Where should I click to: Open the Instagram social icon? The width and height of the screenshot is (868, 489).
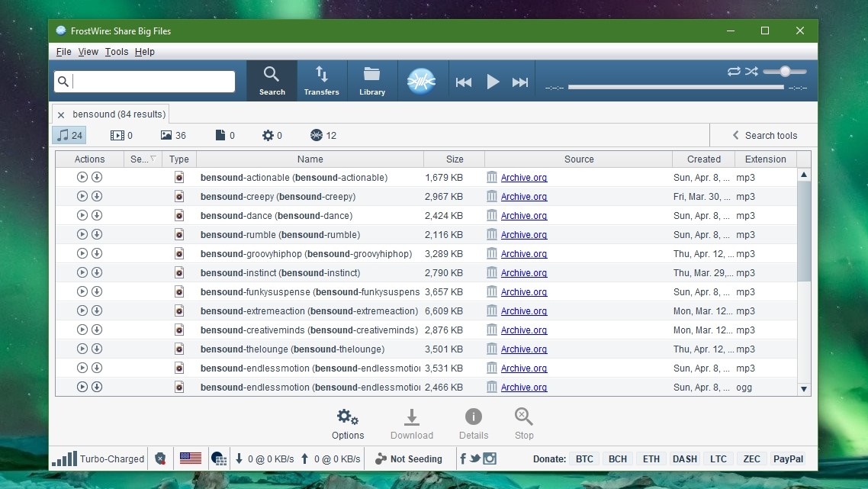pos(490,458)
